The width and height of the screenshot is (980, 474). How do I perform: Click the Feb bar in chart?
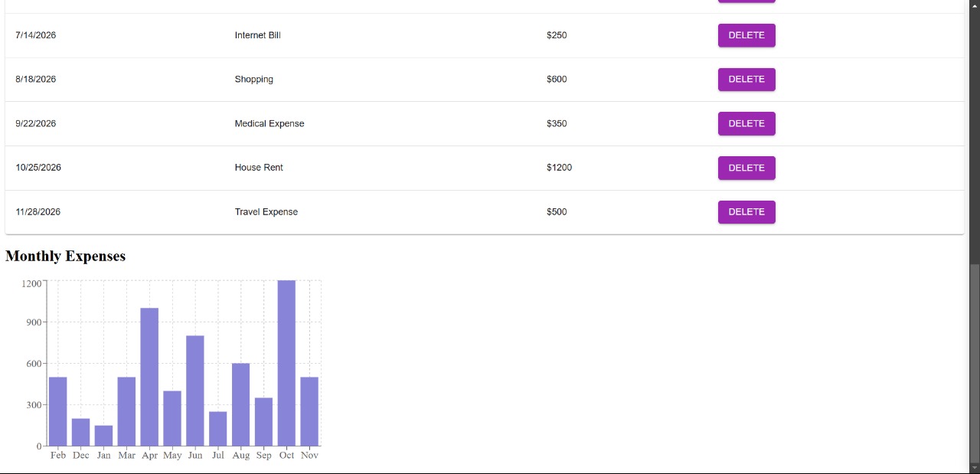pyautogui.click(x=57, y=411)
